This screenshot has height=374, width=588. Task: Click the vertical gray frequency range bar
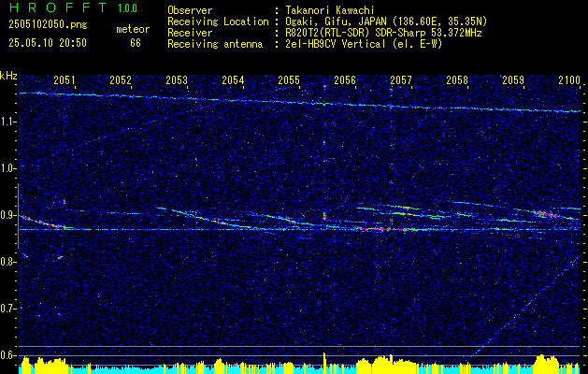pos(18,216)
